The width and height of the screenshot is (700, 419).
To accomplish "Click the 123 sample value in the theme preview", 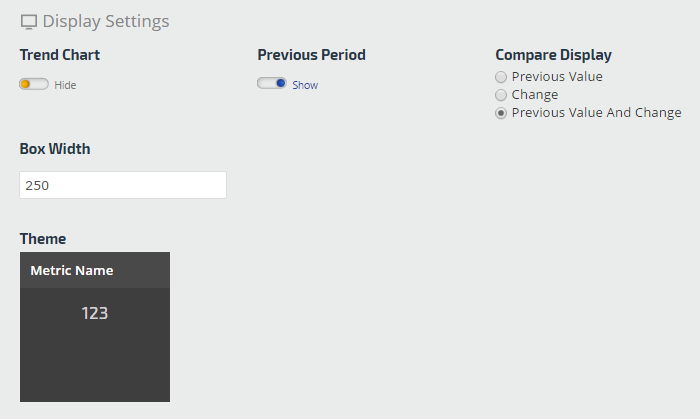I will pyautogui.click(x=95, y=313).
